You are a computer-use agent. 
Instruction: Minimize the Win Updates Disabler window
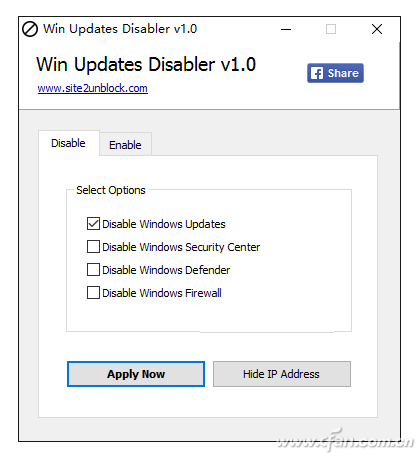tap(286, 29)
